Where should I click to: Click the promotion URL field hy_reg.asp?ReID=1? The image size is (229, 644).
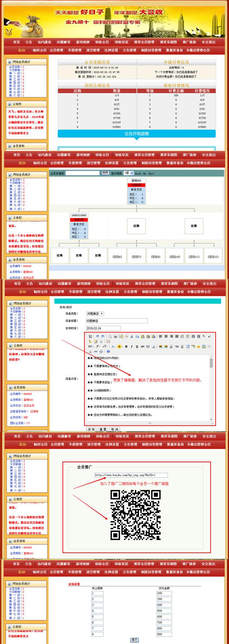(131, 475)
